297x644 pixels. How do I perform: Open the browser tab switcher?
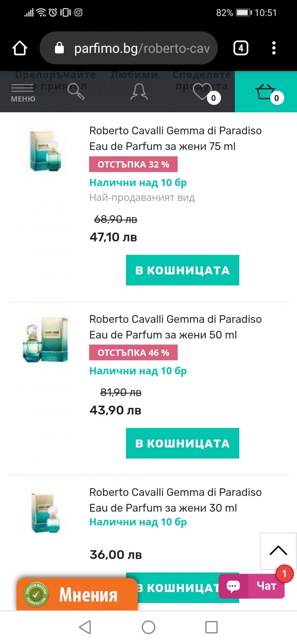[241, 48]
